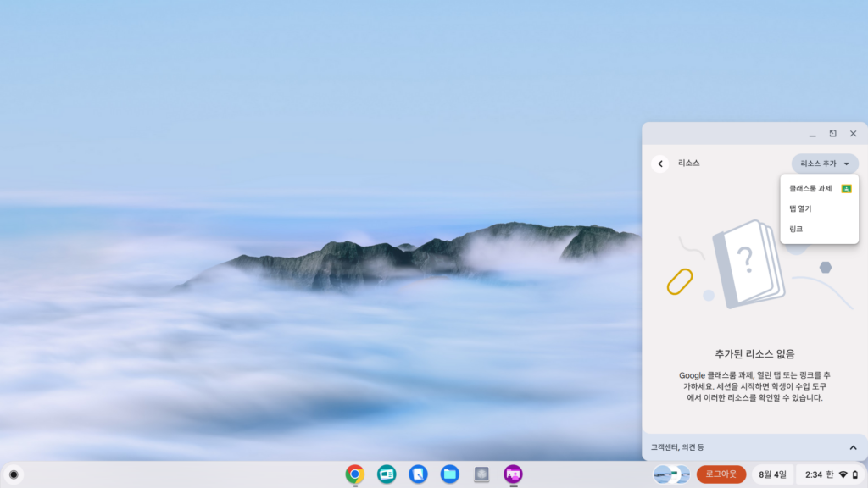Screen dimensions: 868x488
Task: Launch Google Chrome from the shelf
Action: coord(355,474)
